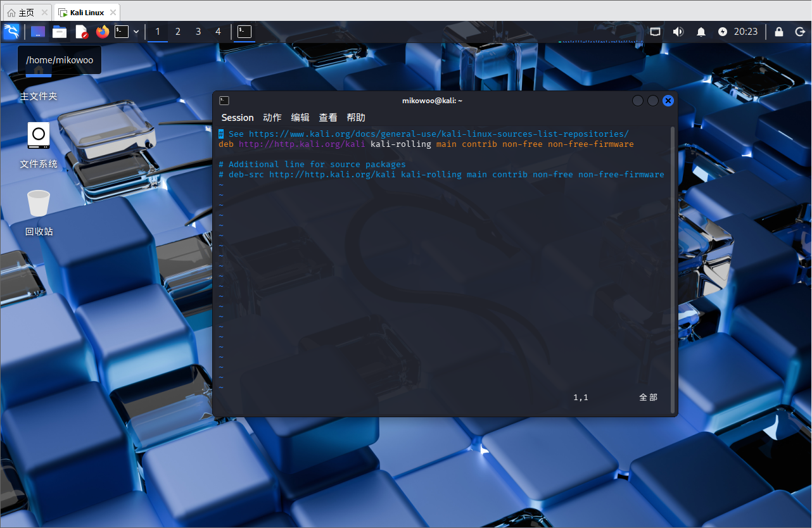Close the terminal window
The image size is (812, 528).
point(668,101)
